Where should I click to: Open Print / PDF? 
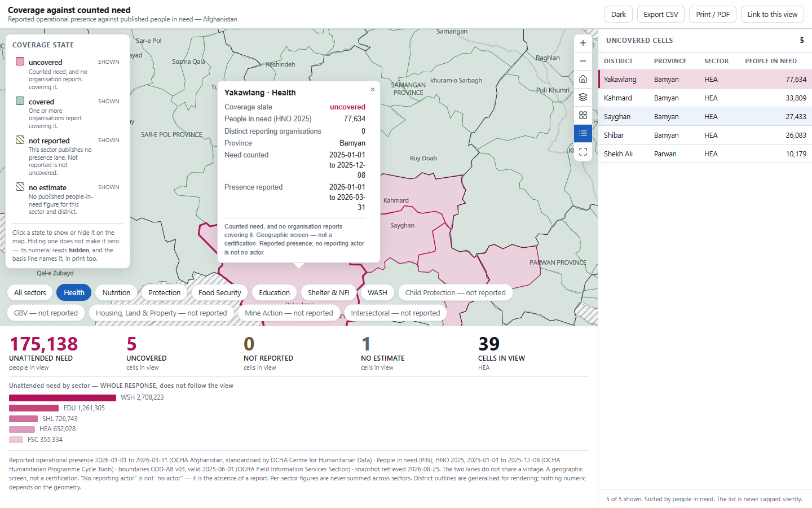coord(713,14)
